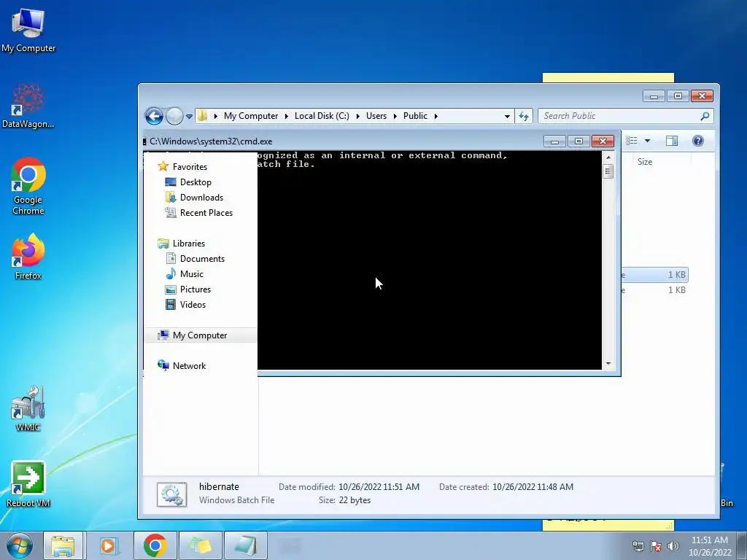
Task: Open Windows Explorer from the taskbar
Action: coord(63,545)
